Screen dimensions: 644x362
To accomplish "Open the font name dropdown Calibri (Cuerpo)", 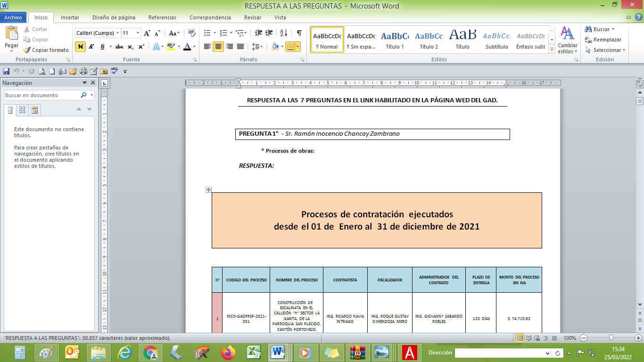I will [x=117, y=33].
